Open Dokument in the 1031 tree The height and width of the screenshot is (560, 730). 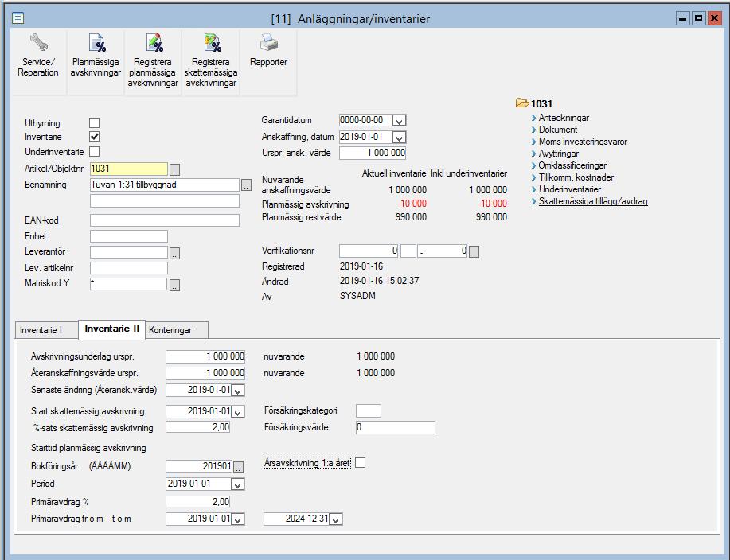tap(558, 130)
